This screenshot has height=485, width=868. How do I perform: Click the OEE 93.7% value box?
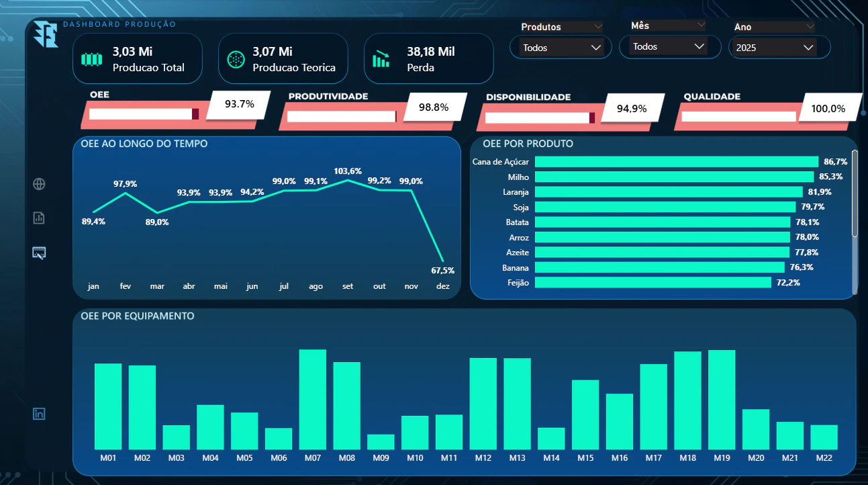[239, 104]
